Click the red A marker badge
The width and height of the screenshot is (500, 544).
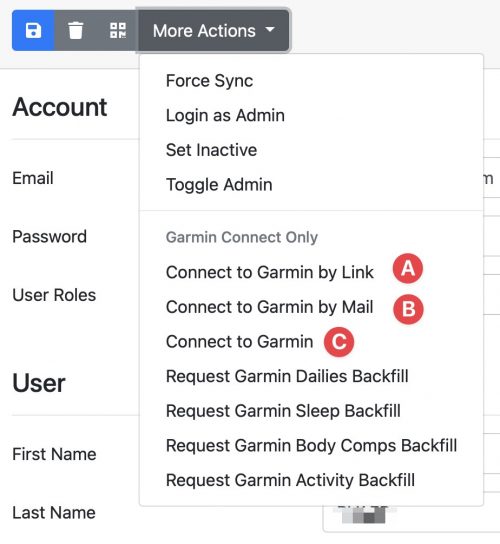(408, 269)
